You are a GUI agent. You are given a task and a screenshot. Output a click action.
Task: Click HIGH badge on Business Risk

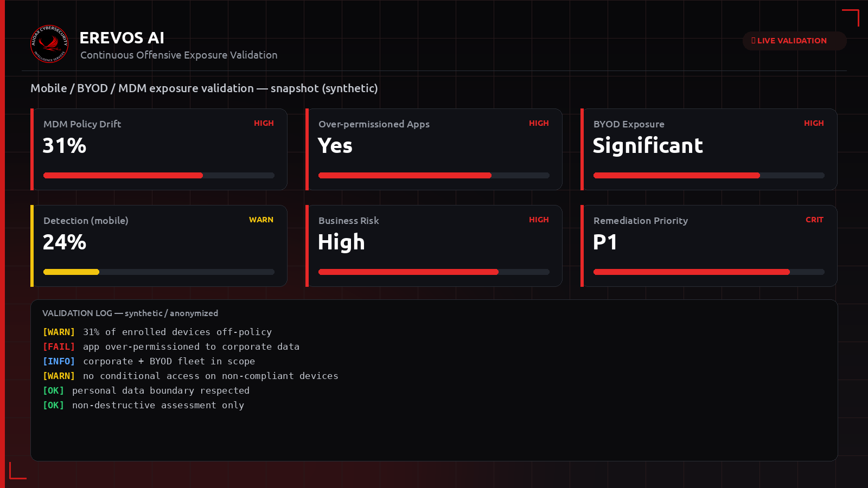pos(539,220)
